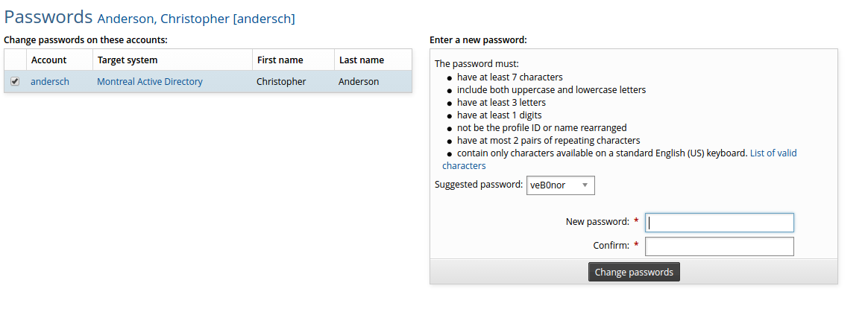Click the First name column header
868x312 pixels.
coord(280,60)
